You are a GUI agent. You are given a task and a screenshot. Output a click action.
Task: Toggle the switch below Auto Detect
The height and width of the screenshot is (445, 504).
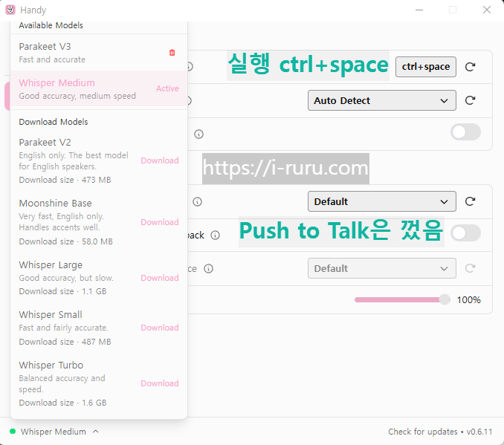[465, 132]
